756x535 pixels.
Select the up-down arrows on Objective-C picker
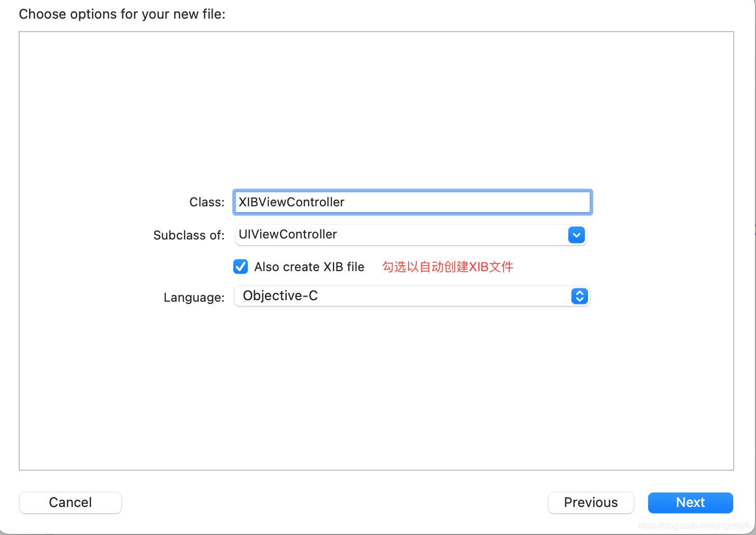coord(579,296)
